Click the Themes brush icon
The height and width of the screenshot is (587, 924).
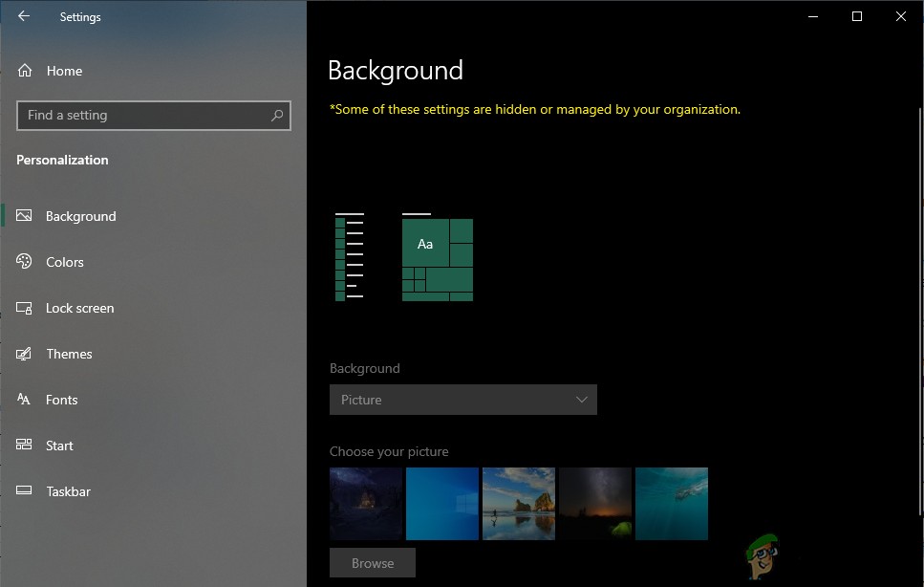(24, 354)
